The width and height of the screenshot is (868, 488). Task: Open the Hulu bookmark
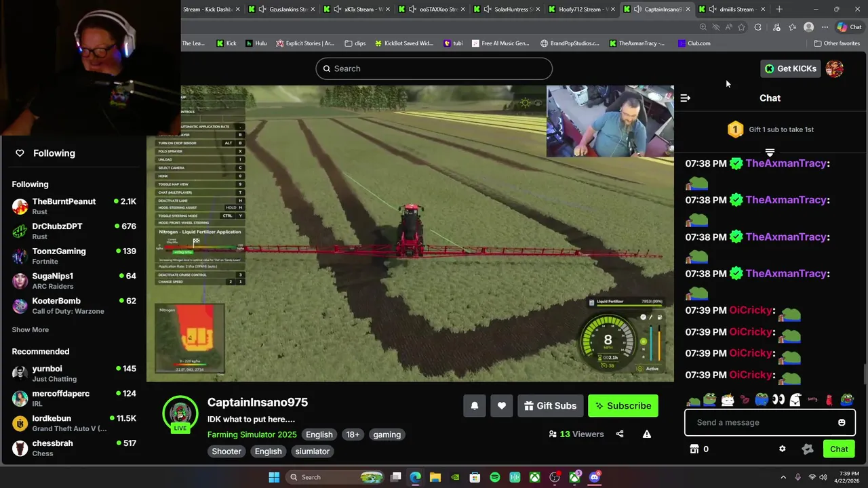pyautogui.click(x=256, y=43)
